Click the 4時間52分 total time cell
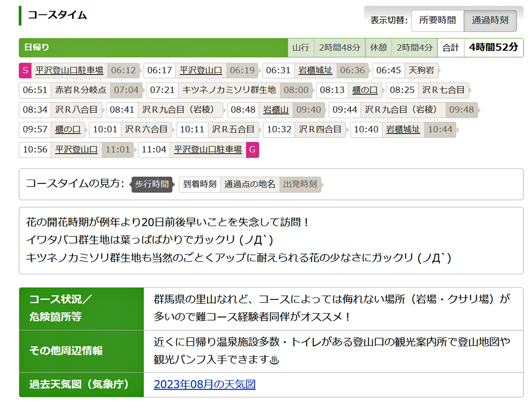 (x=493, y=48)
